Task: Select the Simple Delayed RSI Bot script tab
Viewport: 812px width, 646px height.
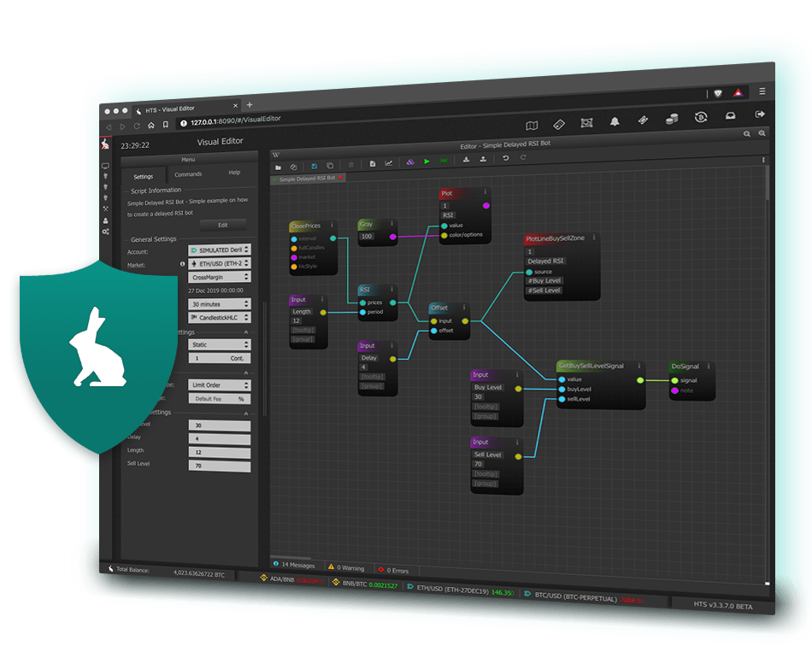Action: [307, 179]
